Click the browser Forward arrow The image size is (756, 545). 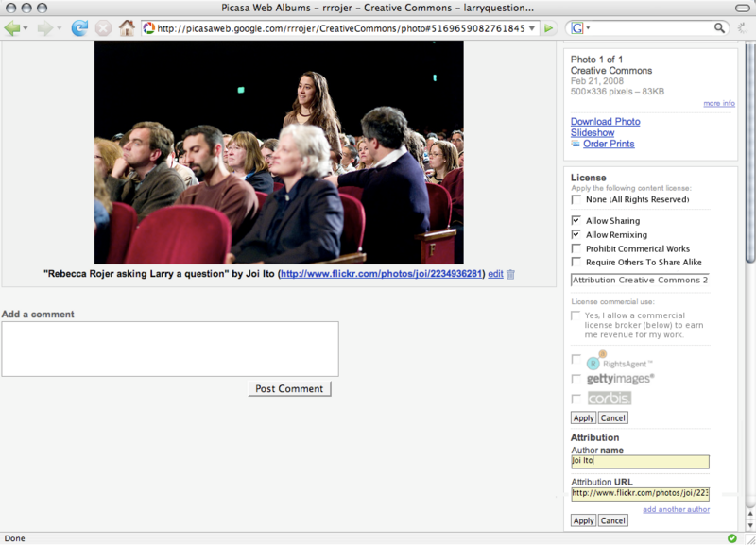pyautogui.click(x=44, y=28)
